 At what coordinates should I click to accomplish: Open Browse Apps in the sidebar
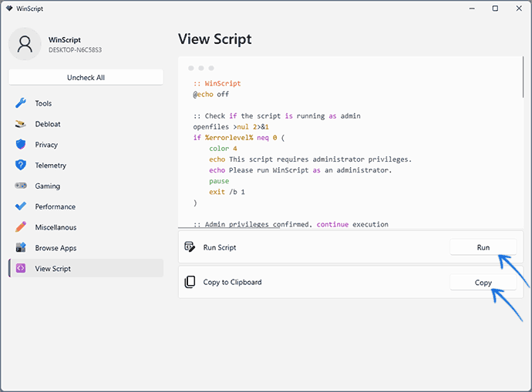[x=86, y=248]
